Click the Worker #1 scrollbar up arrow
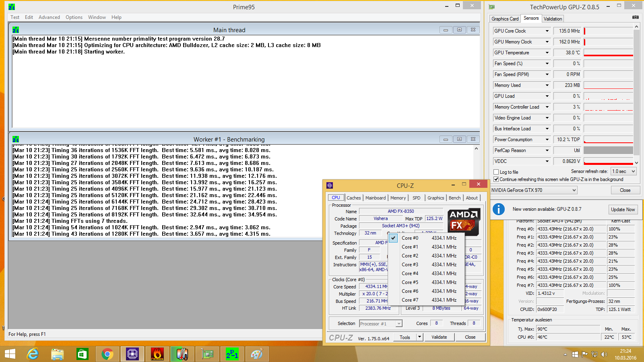The image size is (644, 362). [x=476, y=148]
